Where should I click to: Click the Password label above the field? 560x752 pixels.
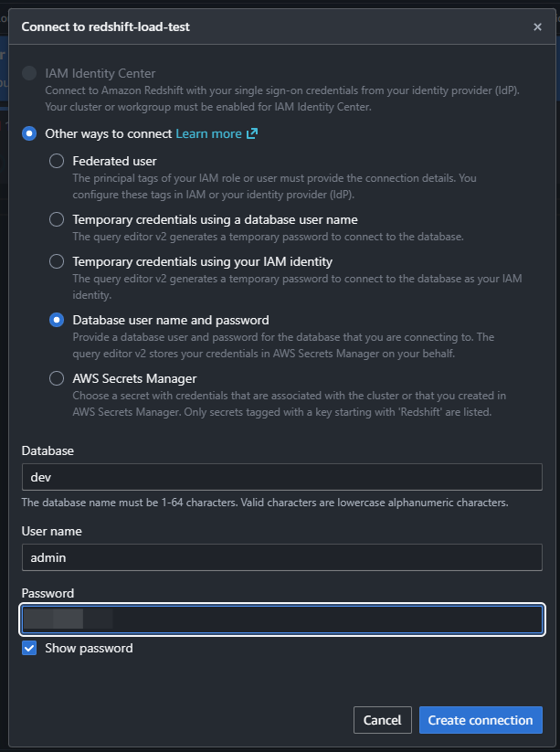48,593
